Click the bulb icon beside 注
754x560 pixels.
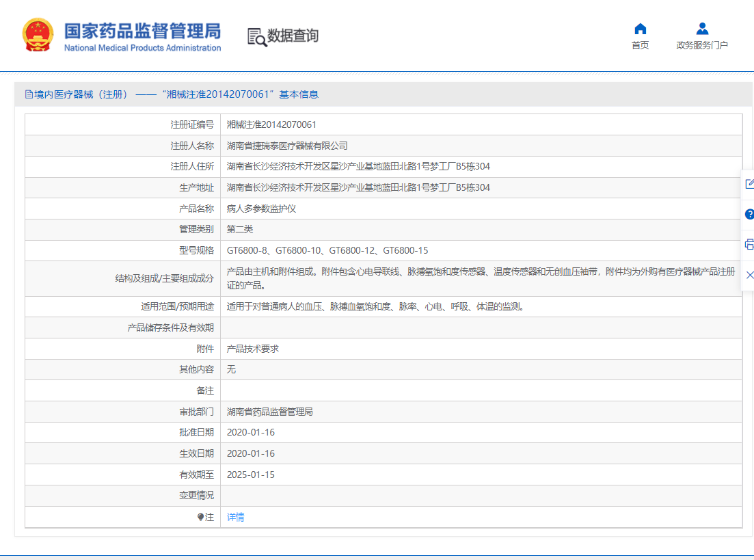pyautogui.click(x=200, y=517)
